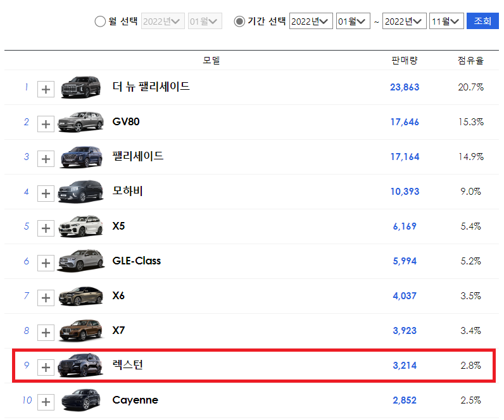The image size is (504, 420).
Task: Expand the 팰리세이드 rank 3 plus button
Action: click(x=46, y=159)
